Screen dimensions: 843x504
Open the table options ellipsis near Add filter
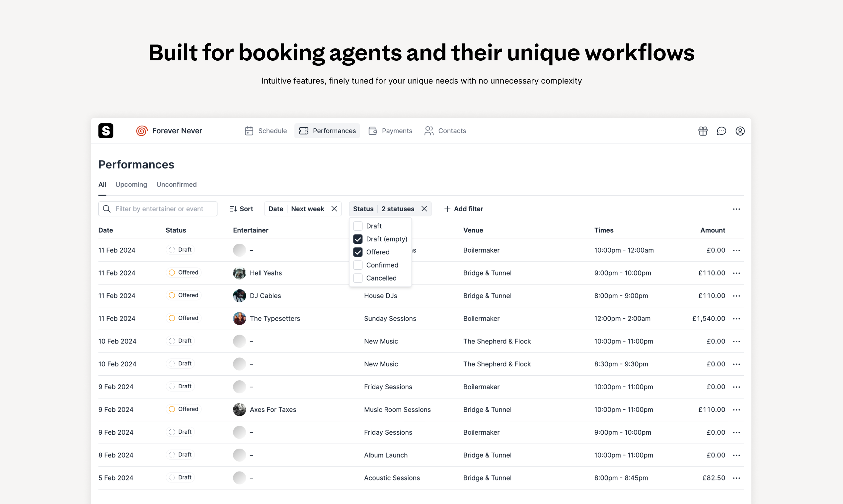click(x=736, y=209)
